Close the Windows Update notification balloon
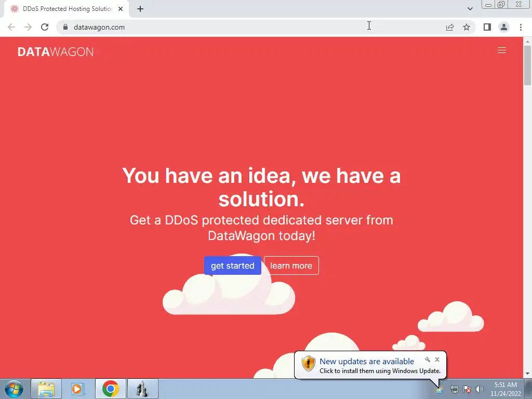 tap(437, 360)
